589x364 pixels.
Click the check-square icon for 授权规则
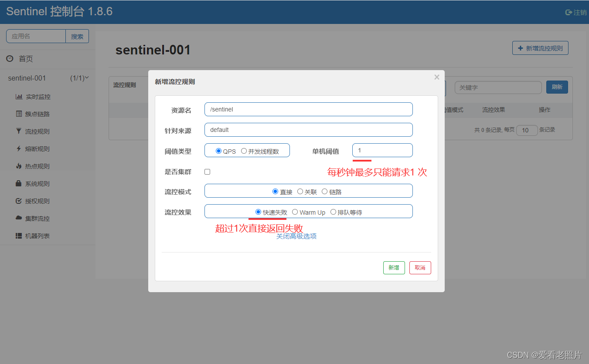click(19, 201)
